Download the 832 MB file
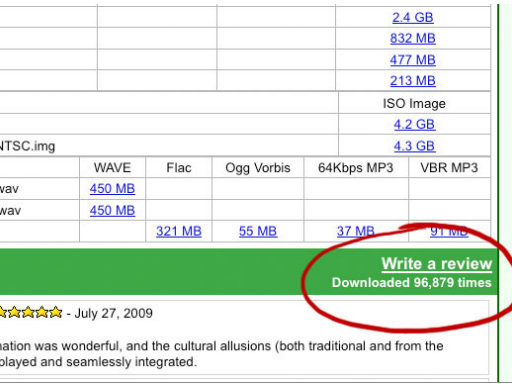The image size is (512, 384). pos(413,39)
